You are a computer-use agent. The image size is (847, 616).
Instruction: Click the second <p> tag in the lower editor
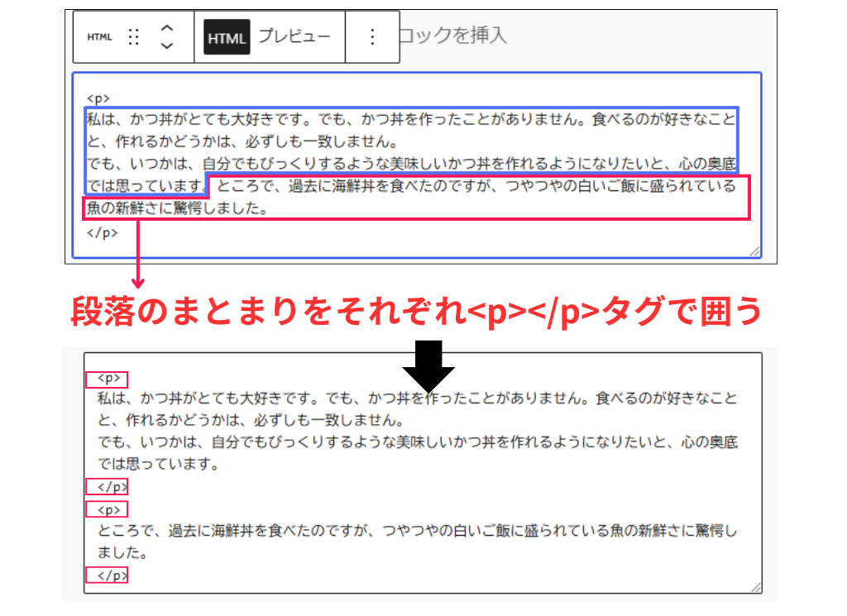click(x=108, y=509)
